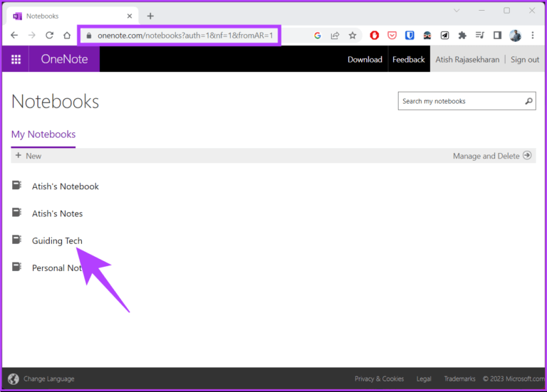547x392 pixels.
Task: Click the notebook icon beside Atish's Notes
Action: (17, 212)
